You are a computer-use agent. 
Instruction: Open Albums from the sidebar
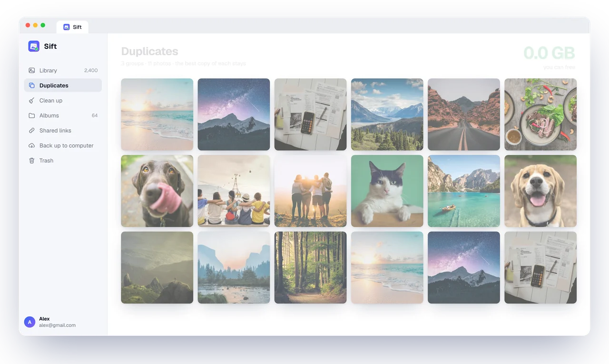(63, 115)
